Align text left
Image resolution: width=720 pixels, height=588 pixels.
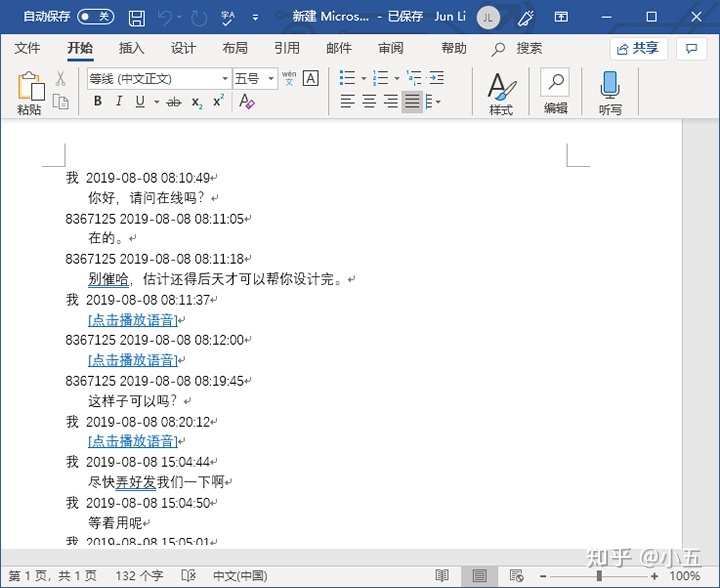click(348, 101)
